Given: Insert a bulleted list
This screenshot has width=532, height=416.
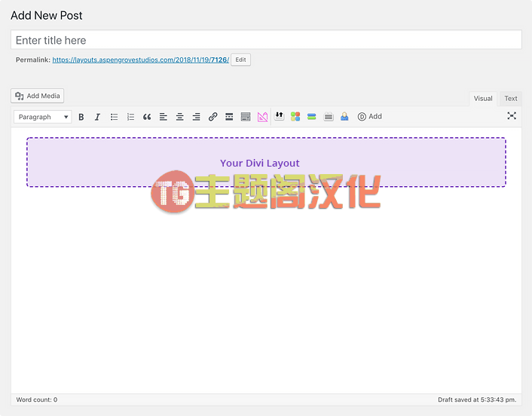Looking at the screenshot, I should (x=114, y=117).
